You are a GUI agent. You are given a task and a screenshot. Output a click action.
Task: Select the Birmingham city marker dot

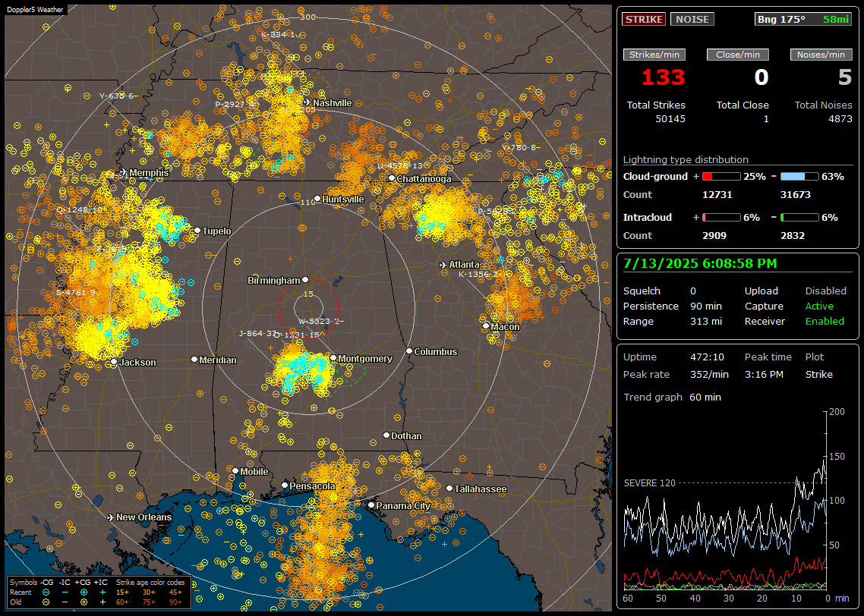click(x=305, y=280)
